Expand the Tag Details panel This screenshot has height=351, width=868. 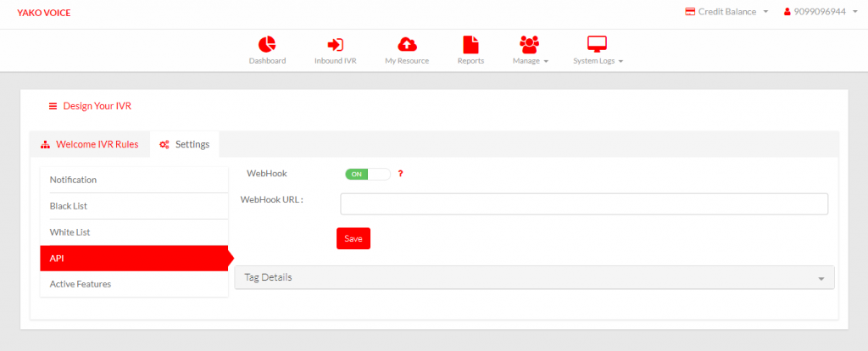coord(534,277)
